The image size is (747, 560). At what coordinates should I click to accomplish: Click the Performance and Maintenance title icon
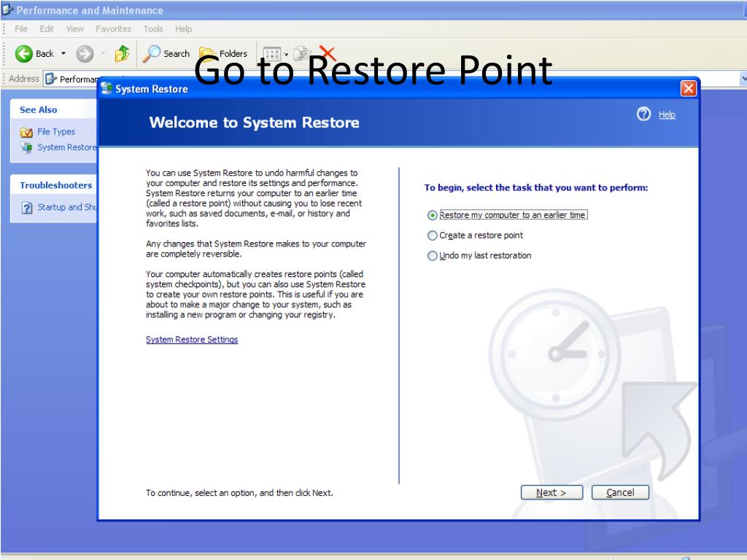(x=7, y=9)
